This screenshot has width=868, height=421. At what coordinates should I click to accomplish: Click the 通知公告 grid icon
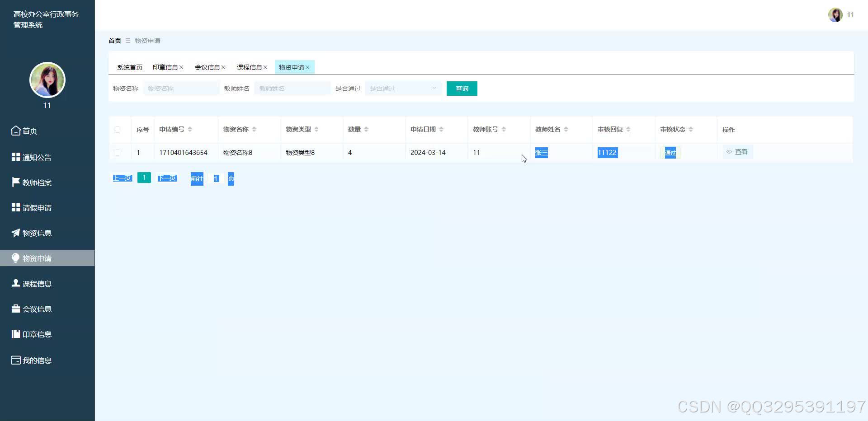[16, 157]
